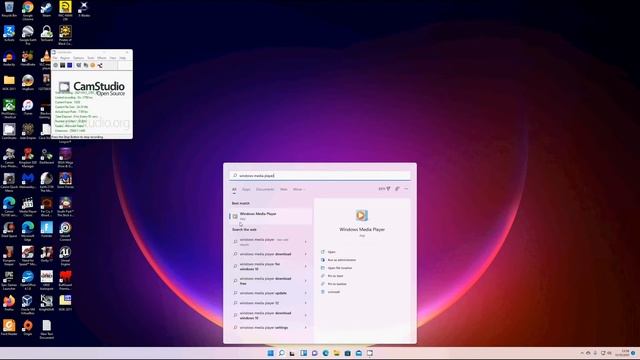This screenshot has width=640, height=360.
Task: Open iTunes desktop shortcut
Action: (x=28, y=107)
